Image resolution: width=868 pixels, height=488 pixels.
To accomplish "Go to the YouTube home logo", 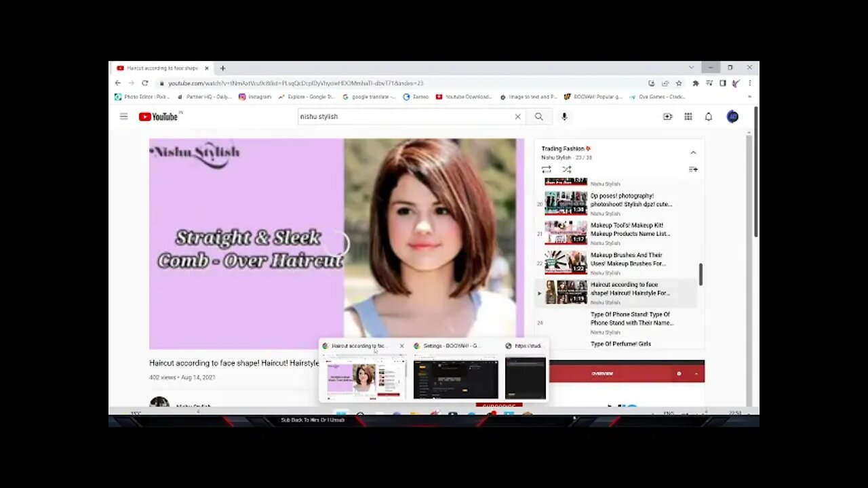I will click(158, 117).
